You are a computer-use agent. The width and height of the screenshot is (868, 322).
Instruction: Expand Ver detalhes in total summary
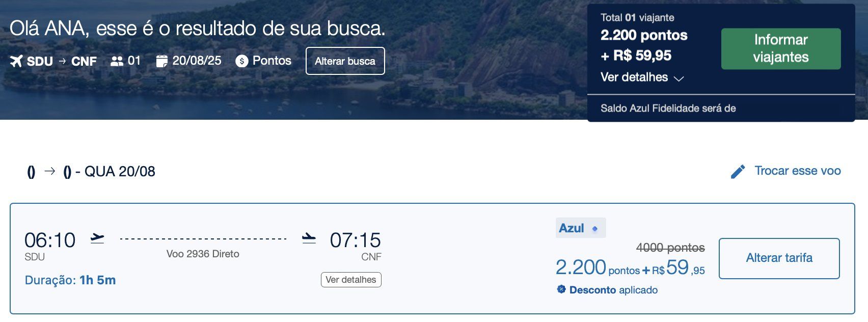[x=634, y=77]
